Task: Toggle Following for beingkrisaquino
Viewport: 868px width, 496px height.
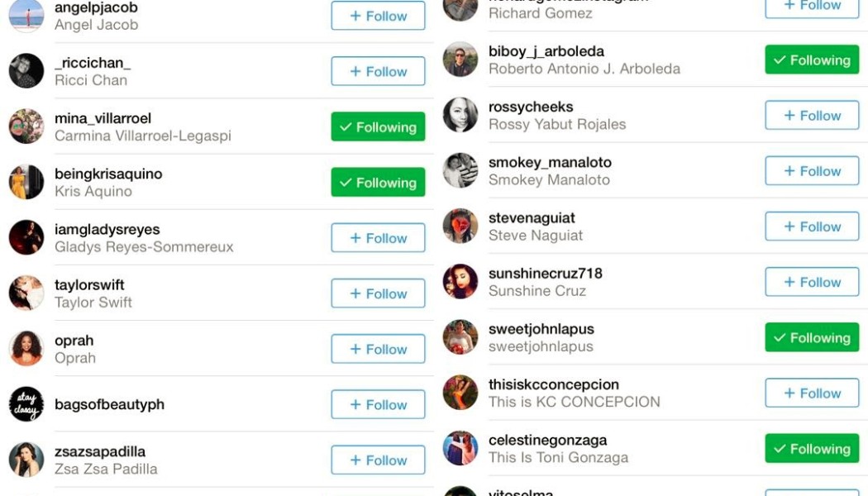Action: point(378,182)
